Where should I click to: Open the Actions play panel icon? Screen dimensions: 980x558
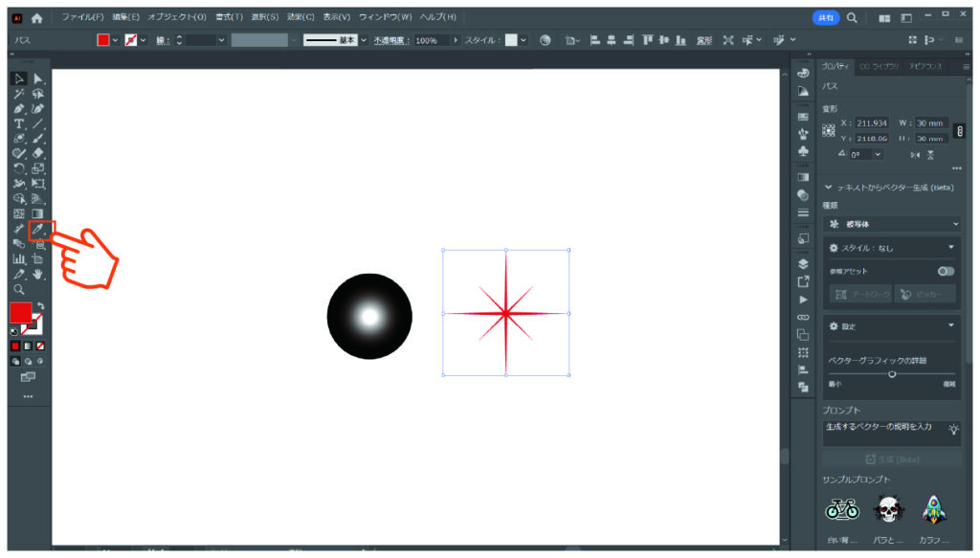pos(803,300)
